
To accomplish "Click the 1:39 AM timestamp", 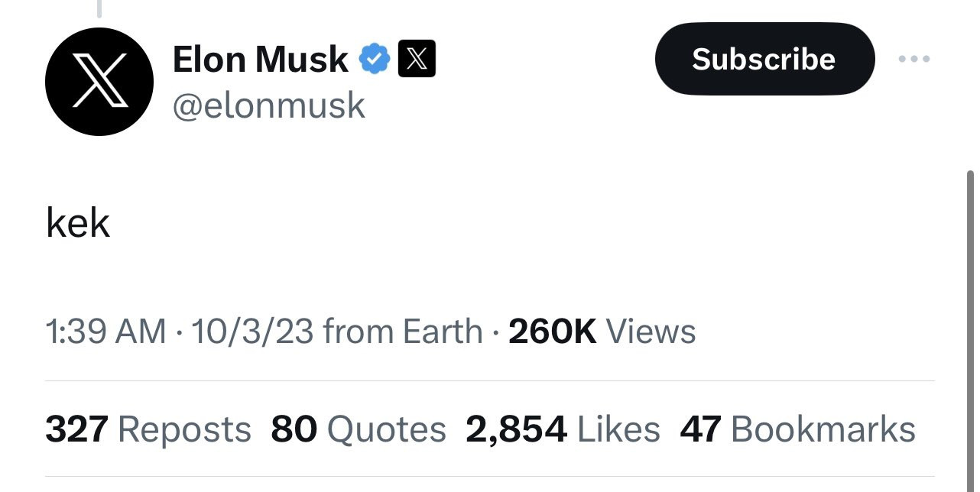I will [105, 332].
